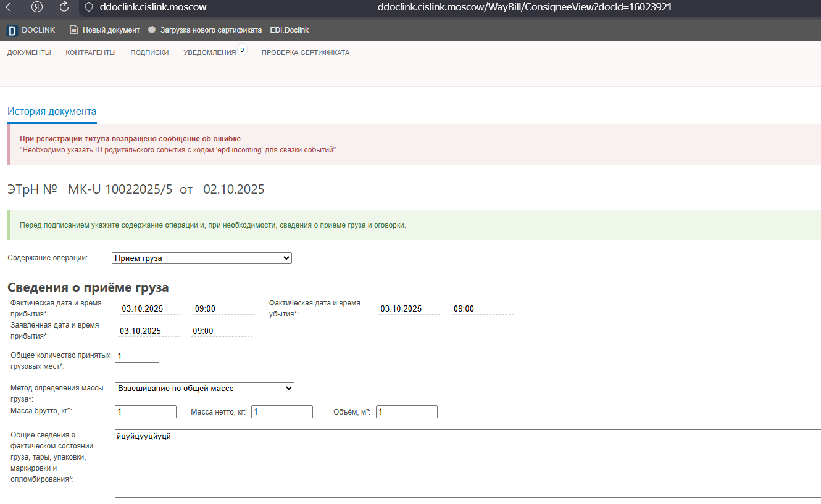This screenshot has width=821, height=504.
Task: Click the full page URL text
Action: [x=525, y=7]
